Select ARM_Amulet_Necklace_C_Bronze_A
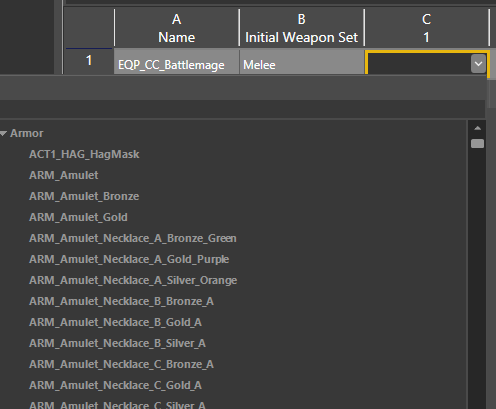The image size is (496, 409). (121, 364)
